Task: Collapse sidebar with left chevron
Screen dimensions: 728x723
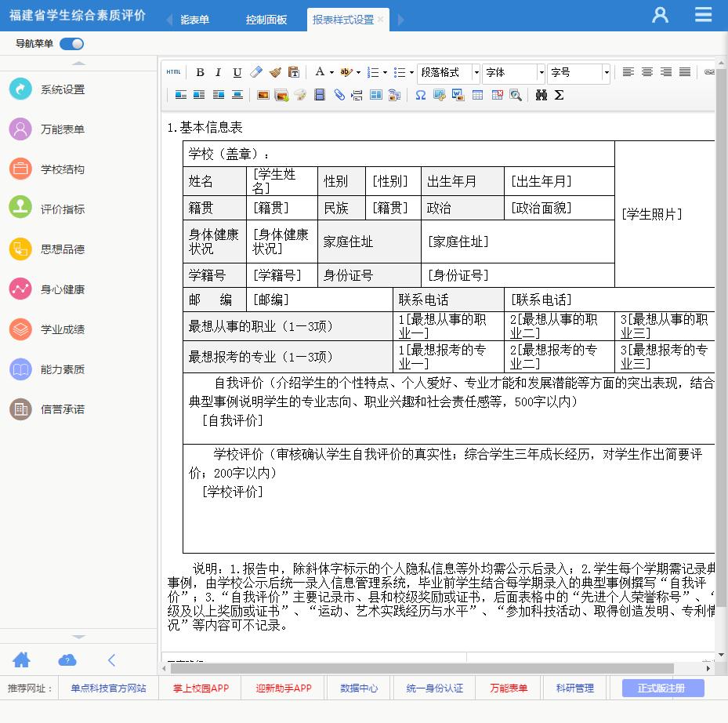Action: pos(112,659)
